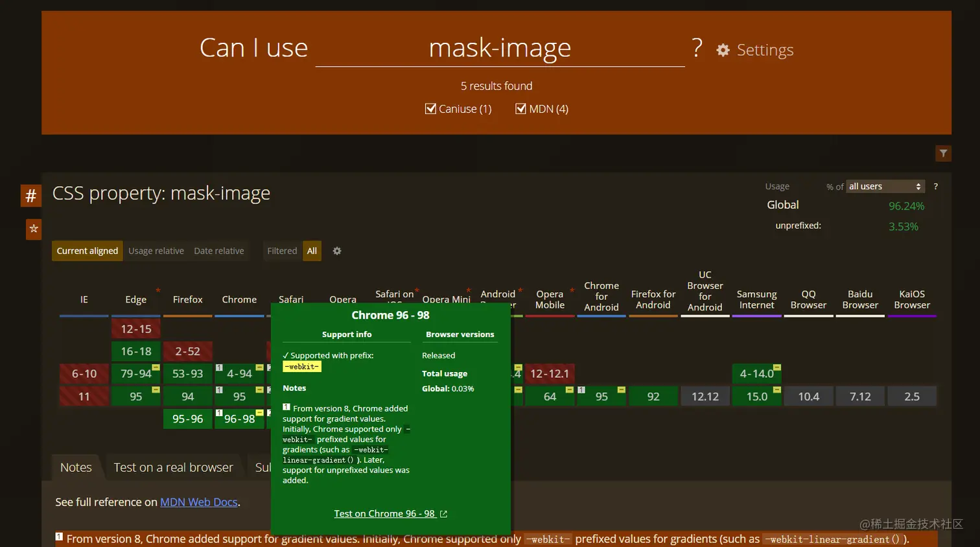Select Chrome 4-94 version cell
Screen dimensions: 980x547
(x=240, y=374)
